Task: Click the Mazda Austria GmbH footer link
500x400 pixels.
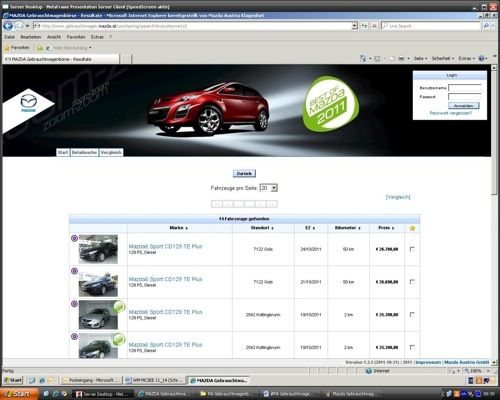Action: pyautogui.click(x=467, y=362)
